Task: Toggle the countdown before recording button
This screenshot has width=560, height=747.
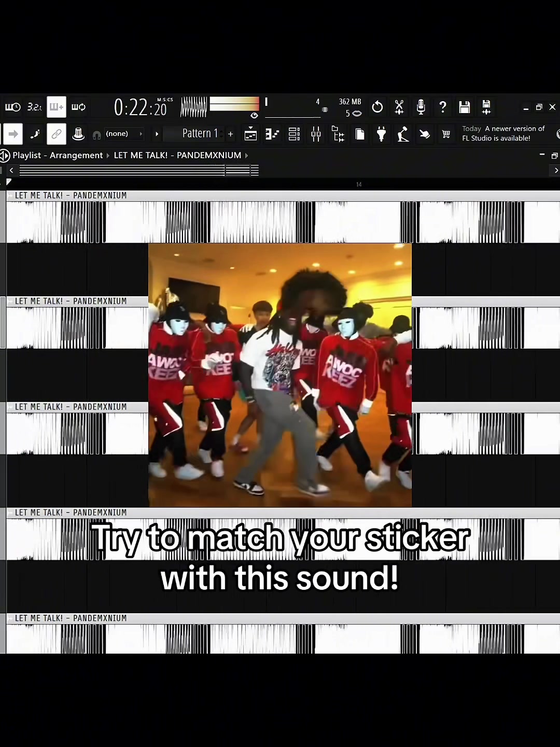Action: pos(34,107)
